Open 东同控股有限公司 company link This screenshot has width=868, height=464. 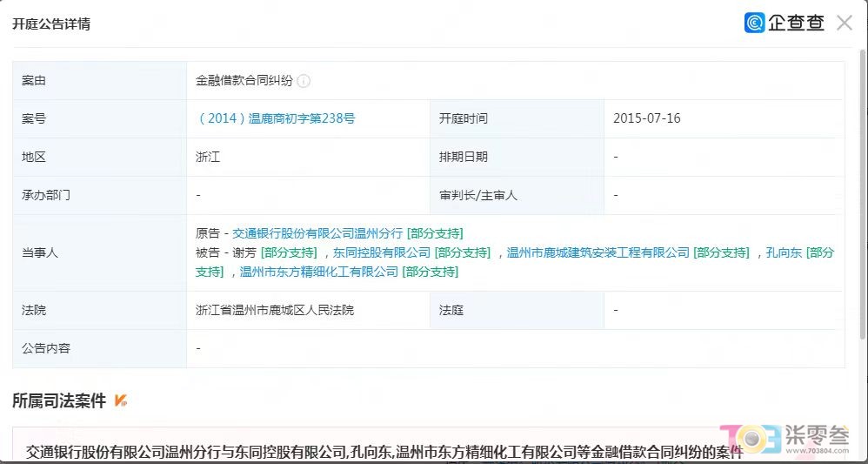pos(381,252)
